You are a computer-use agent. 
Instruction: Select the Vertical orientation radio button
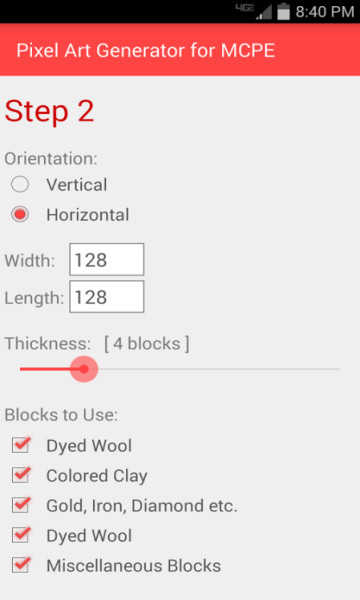pyautogui.click(x=20, y=184)
